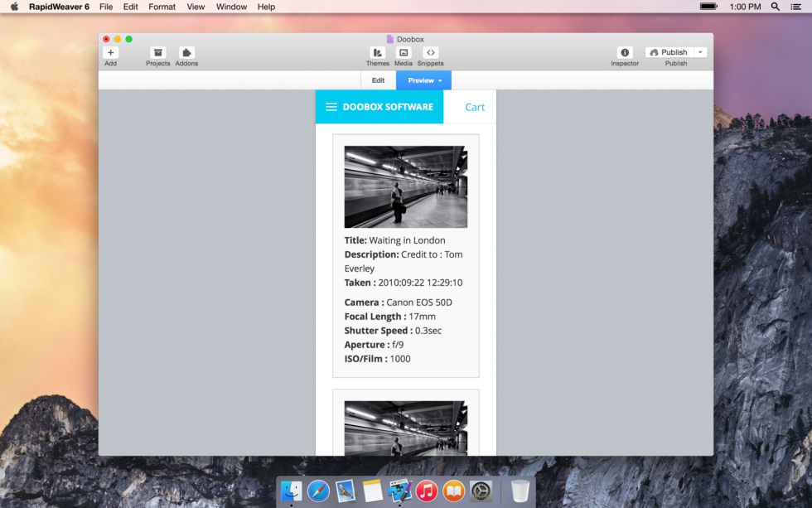Open the Mail bird stamp Dock icon
This screenshot has width=812, height=508.
pos(346,491)
